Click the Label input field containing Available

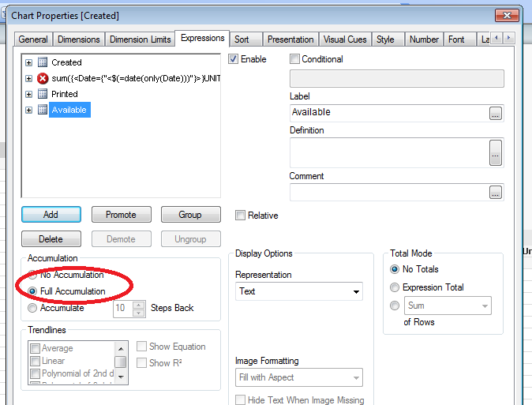coord(389,114)
